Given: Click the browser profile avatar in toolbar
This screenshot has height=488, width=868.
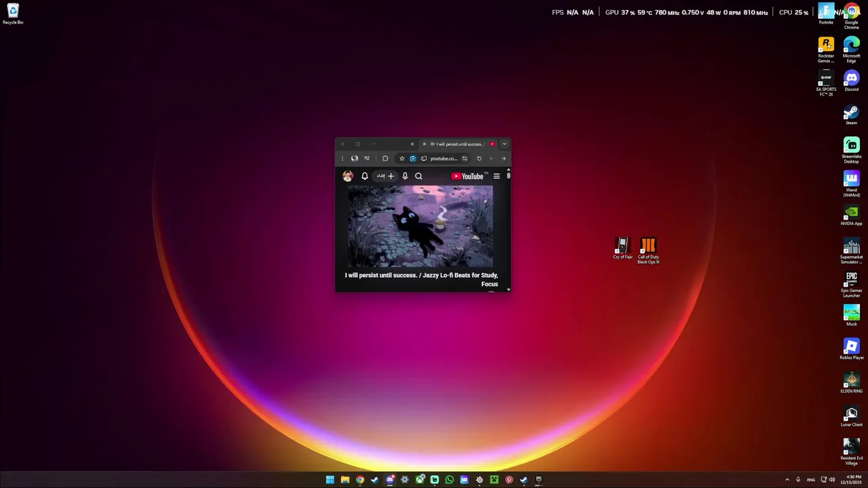Looking at the screenshot, I should tap(354, 159).
